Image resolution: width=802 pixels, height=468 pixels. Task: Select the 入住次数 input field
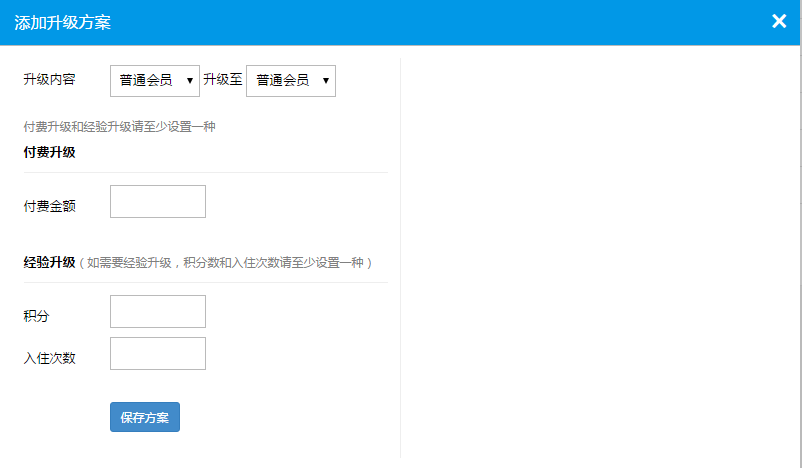tap(157, 353)
